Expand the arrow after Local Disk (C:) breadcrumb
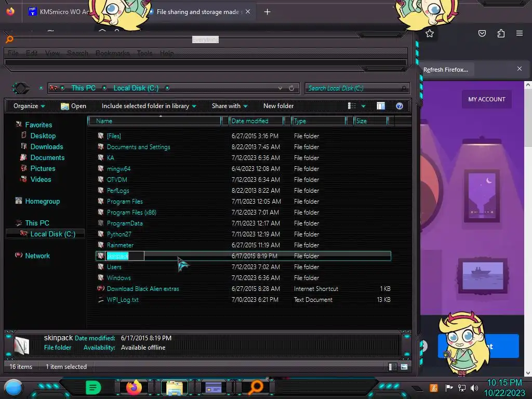The width and height of the screenshot is (532, 399). click(x=167, y=88)
